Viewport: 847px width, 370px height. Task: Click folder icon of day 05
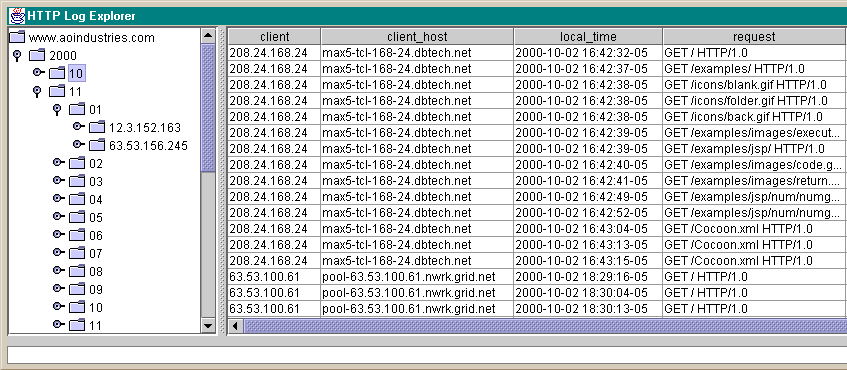pyautogui.click(x=77, y=217)
